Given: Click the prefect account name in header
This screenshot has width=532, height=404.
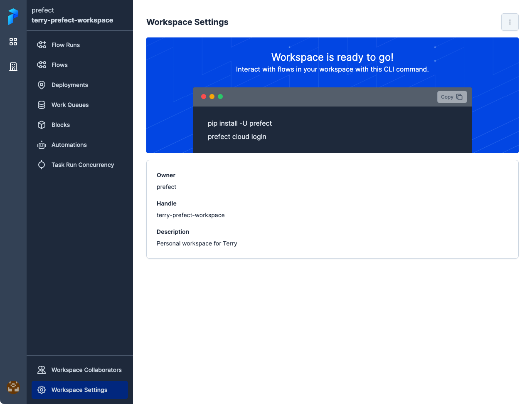Looking at the screenshot, I should pos(43,10).
